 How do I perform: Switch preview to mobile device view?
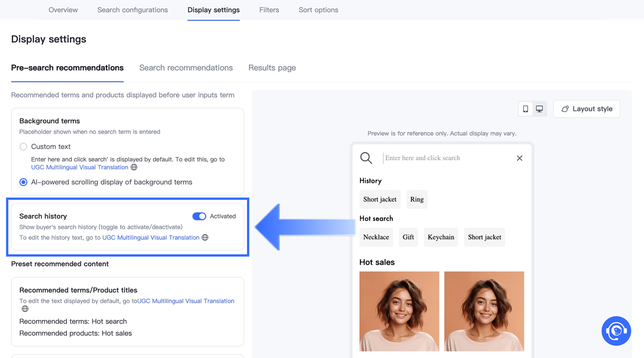tap(525, 109)
